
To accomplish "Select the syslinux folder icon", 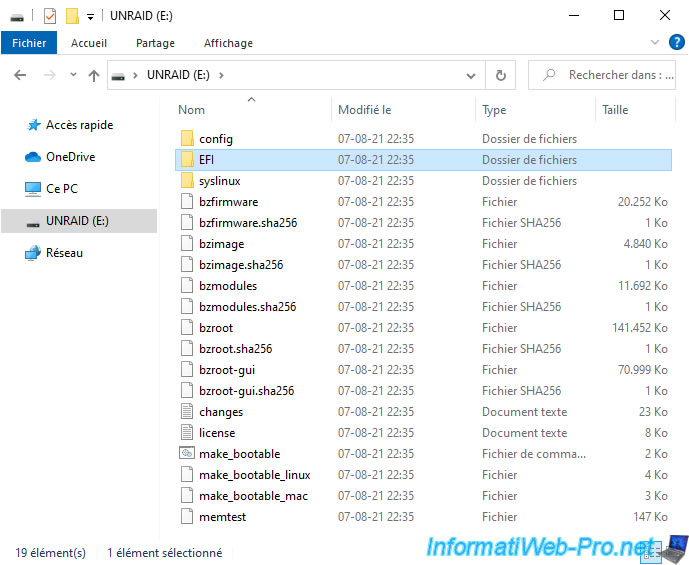I will click(186, 181).
